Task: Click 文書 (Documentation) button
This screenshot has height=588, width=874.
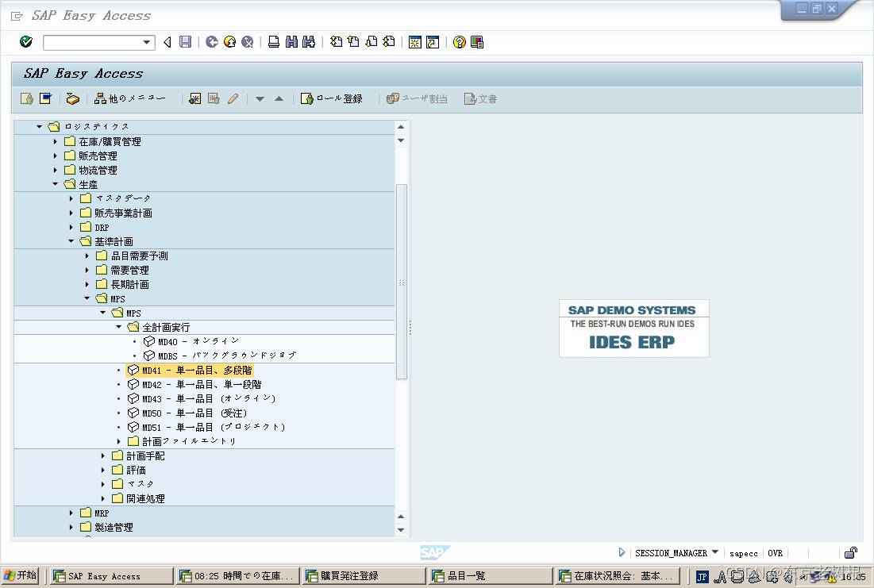Action: pyautogui.click(x=480, y=98)
